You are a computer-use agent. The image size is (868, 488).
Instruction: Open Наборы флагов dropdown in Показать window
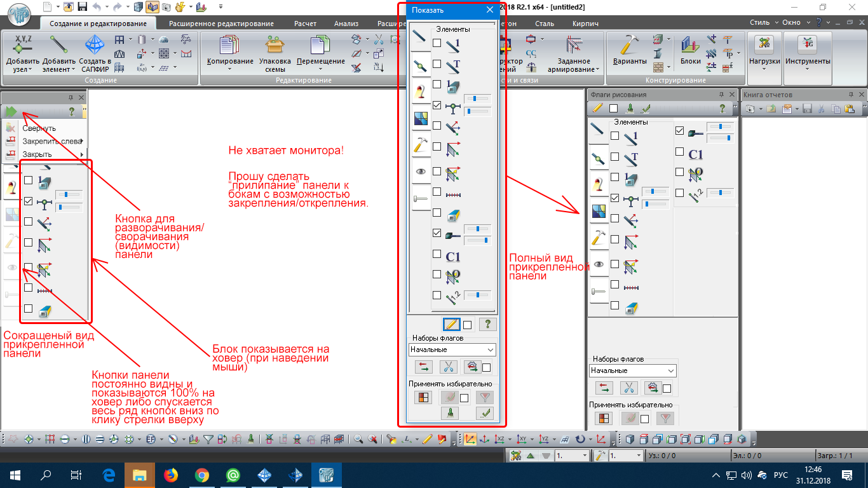tap(452, 349)
